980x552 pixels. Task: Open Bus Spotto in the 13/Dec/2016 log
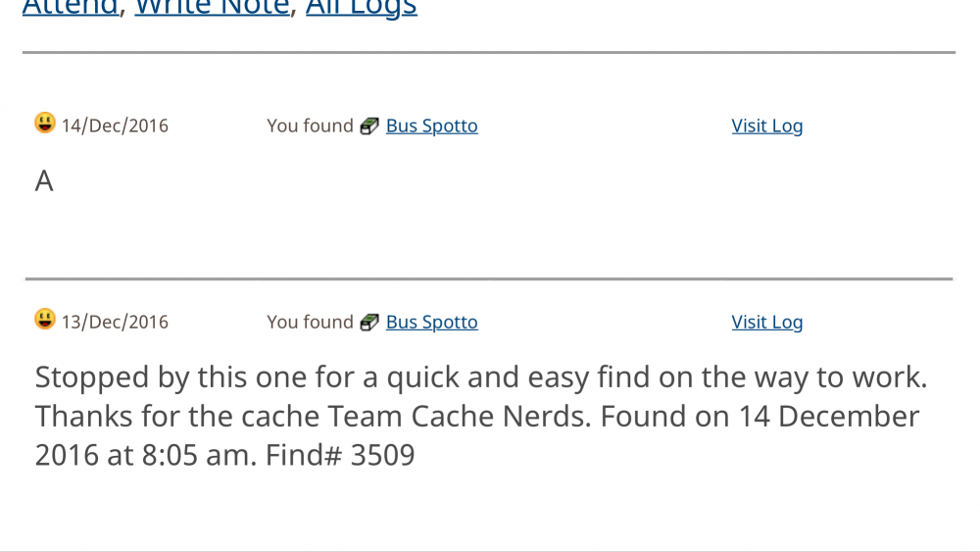point(432,322)
